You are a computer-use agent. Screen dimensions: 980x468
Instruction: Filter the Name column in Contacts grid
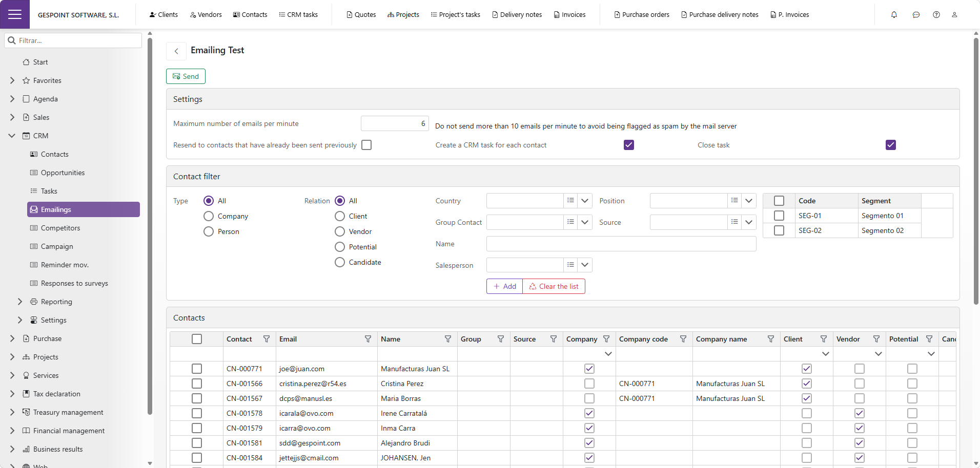pos(448,339)
